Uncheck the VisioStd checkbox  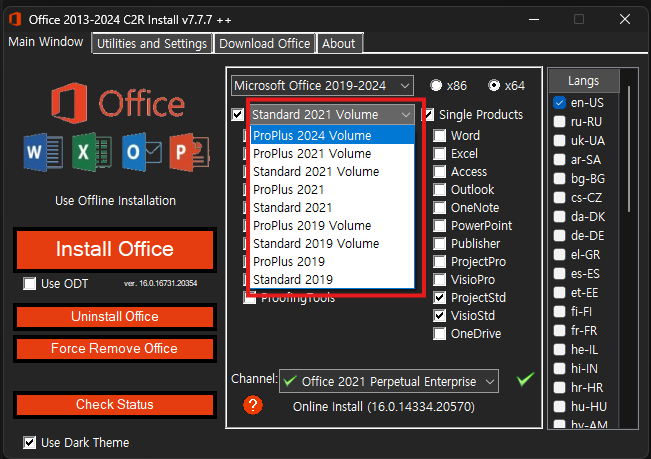tap(439, 316)
